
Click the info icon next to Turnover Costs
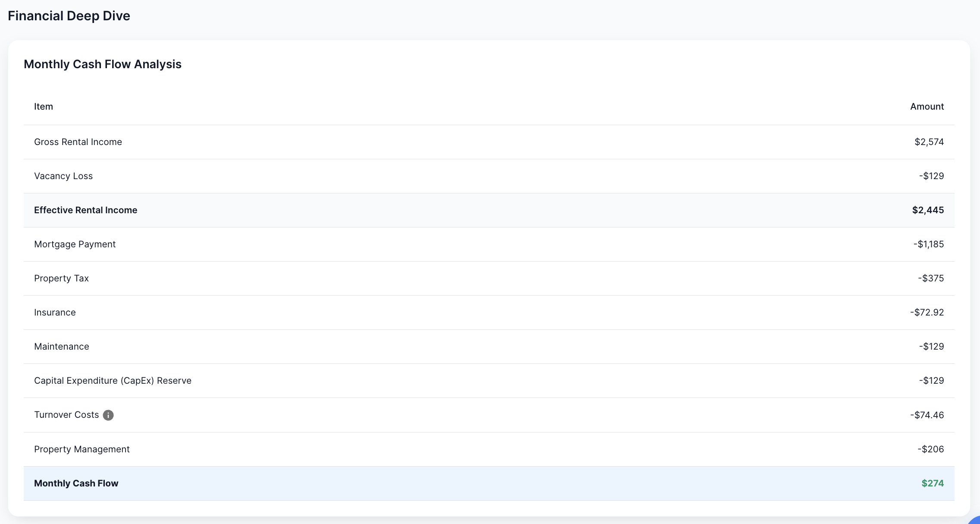[108, 415]
